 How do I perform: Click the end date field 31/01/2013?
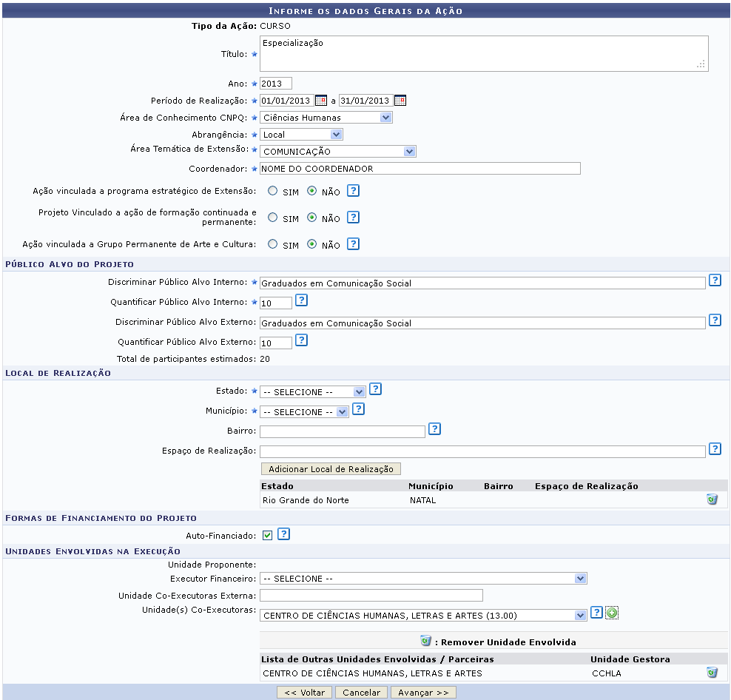[365, 101]
